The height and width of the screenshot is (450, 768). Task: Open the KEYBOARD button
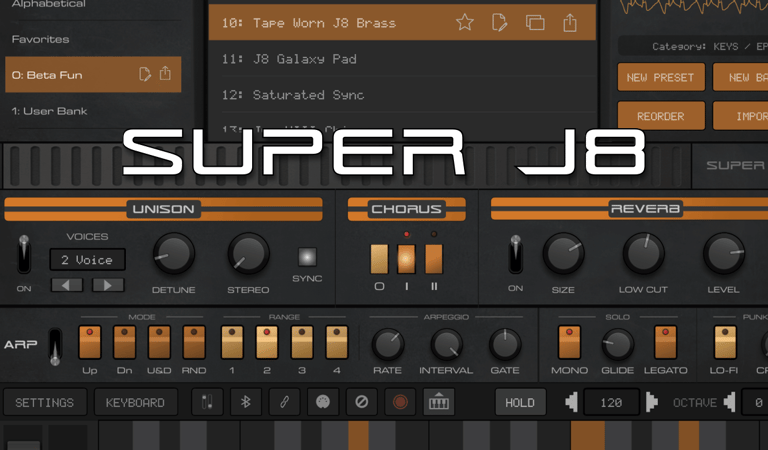[x=135, y=402]
